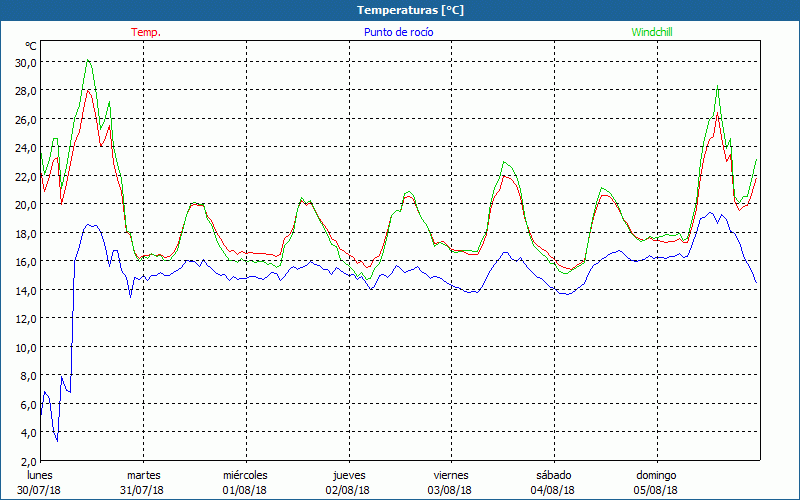Select the red Temp. legend label
800x500 pixels.
click(146, 32)
